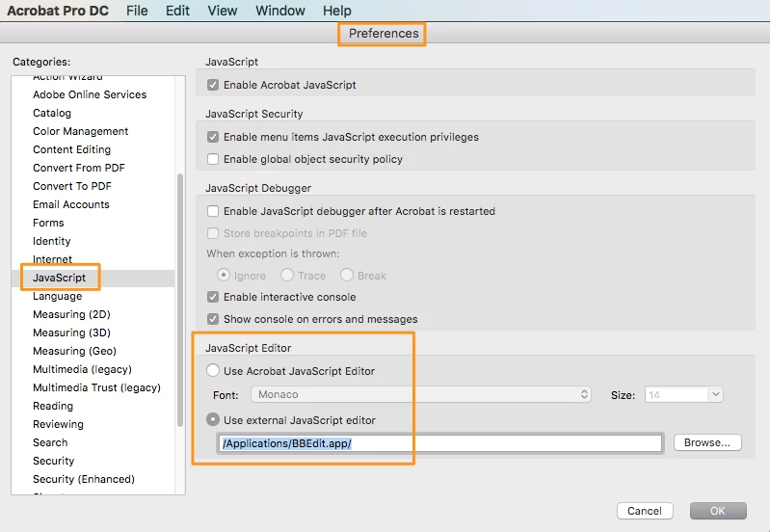The image size is (770, 532).
Task: Choose Use Acrobat JavaScript Editor
Action: tap(213, 370)
